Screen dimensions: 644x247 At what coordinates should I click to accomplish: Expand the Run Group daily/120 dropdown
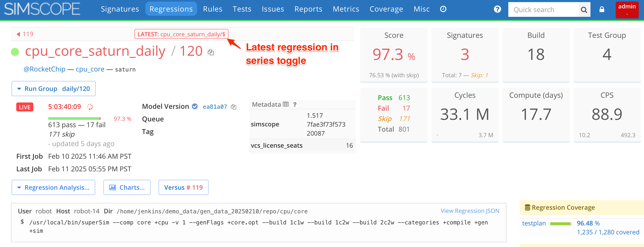coord(54,89)
